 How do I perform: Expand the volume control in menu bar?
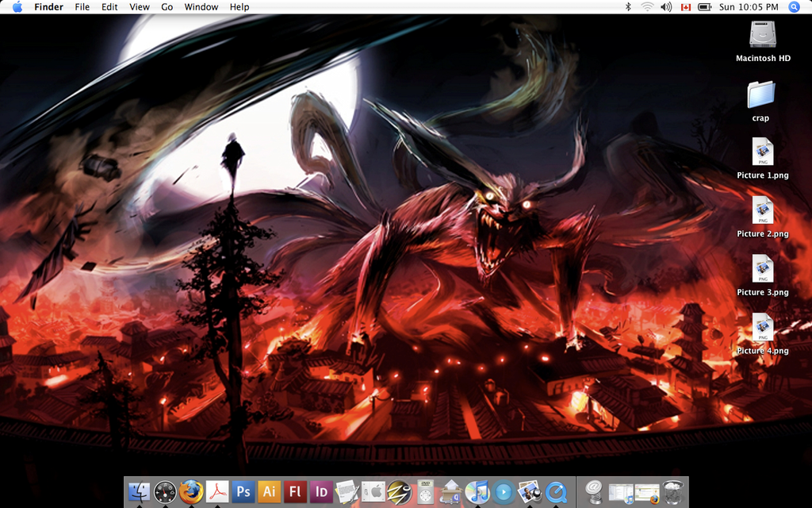coord(665,7)
